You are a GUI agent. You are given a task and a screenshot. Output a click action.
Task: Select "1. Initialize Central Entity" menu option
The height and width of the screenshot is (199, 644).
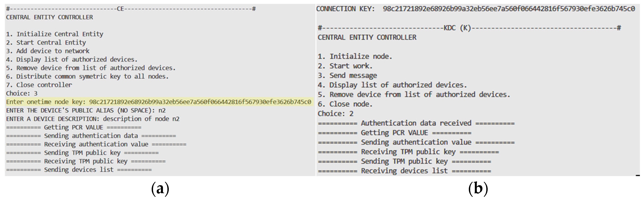point(55,34)
